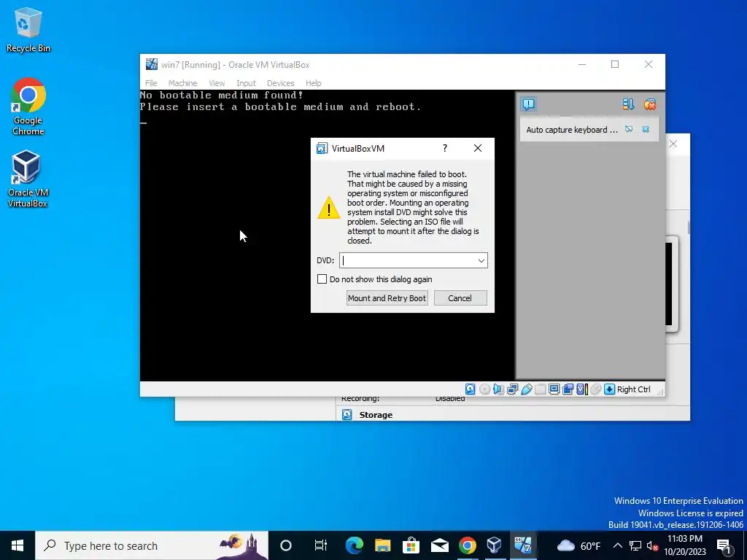The image size is (747, 560).
Task: Click the Right Ctrl host key label
Action: pyautogui.click(x=634, y=389)
